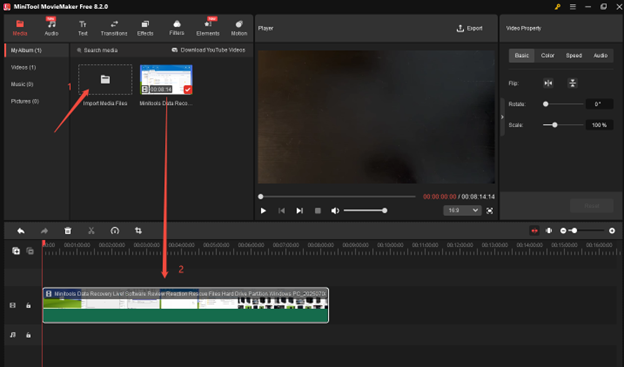Click the add track icon
This screenshot has width=624, height=367.
click(x=16, y=251)
